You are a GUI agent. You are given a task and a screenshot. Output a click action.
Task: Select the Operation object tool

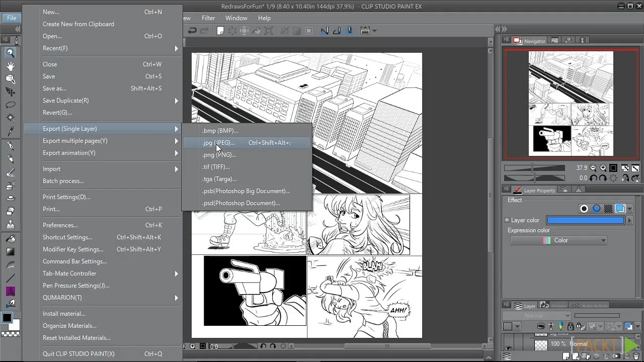pos(10,79)
